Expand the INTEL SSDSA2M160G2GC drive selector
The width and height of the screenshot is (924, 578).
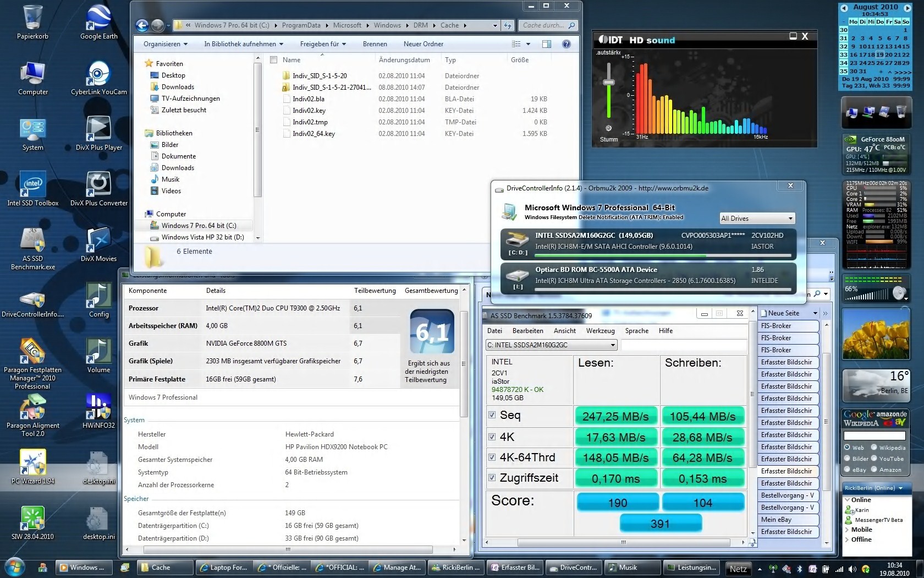click(612, 345)
